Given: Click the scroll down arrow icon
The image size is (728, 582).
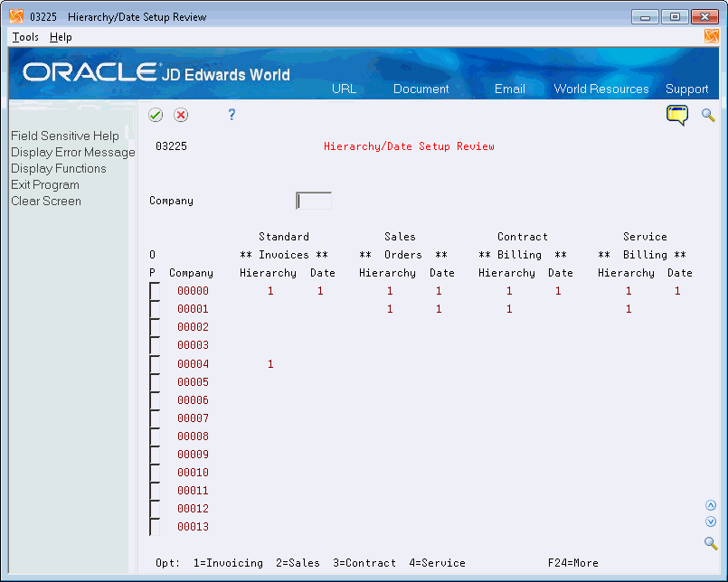Looking at the screenshot, I should coord(710,521).
